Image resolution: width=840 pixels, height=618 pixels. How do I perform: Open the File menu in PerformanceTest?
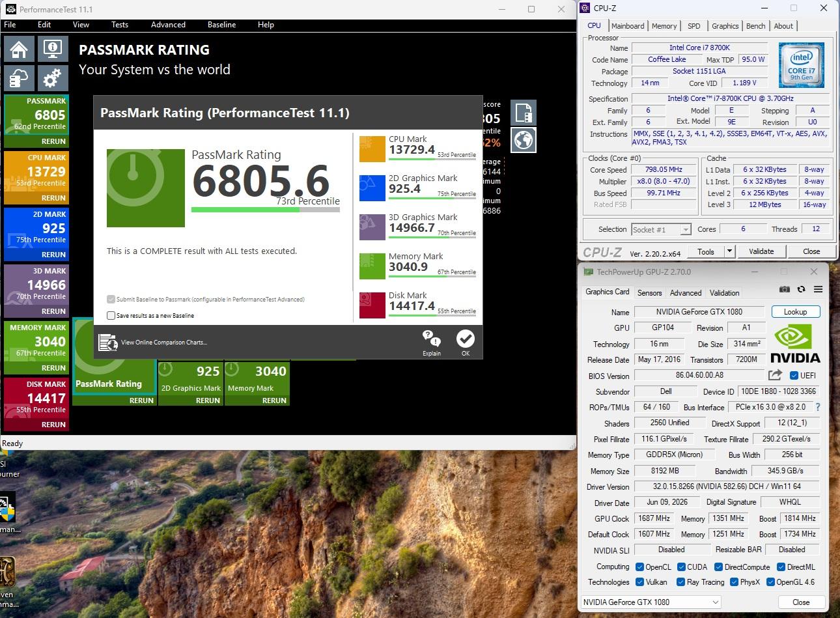(10, 25)
